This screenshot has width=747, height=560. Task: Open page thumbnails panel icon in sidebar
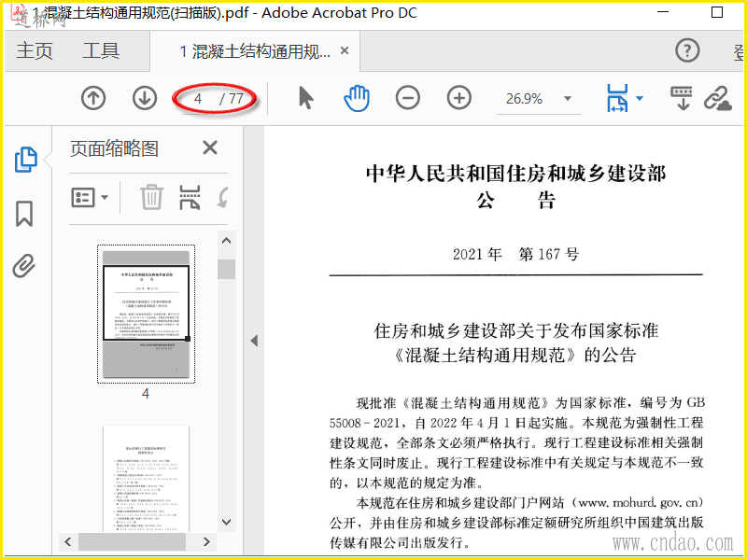pos(26,160)
